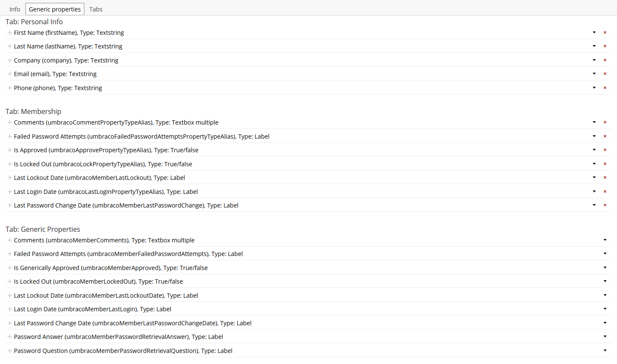Viewport: 617px width, 364px height.
Task: Click the 'Tab: Personal Info' heading
Action: coord(34,22)
